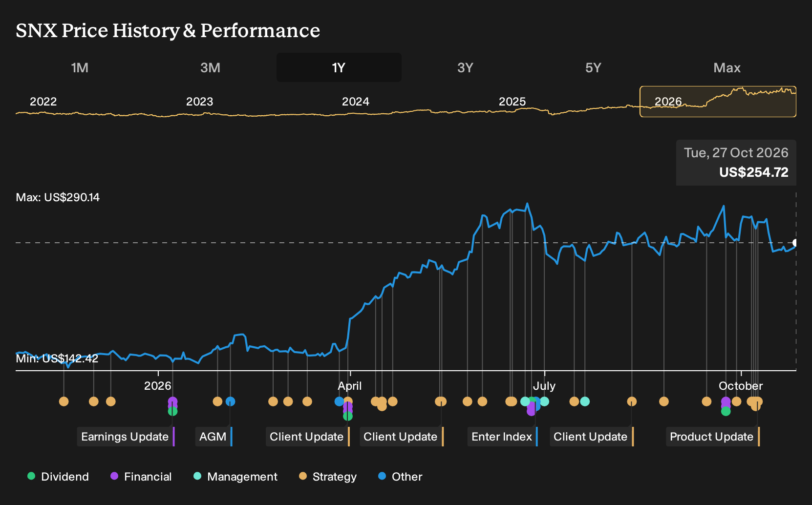Click the US$254.72 price in the tooltip
812x505 pixels.
754,172
